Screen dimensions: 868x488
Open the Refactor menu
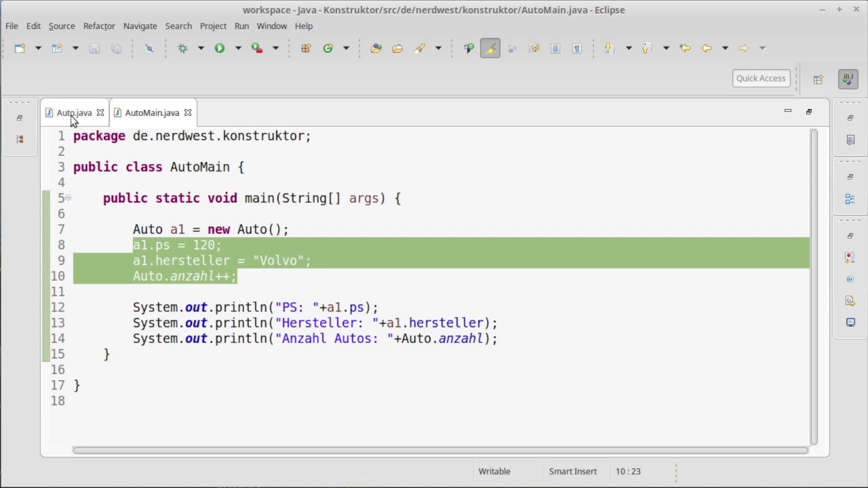coord(99,26)
